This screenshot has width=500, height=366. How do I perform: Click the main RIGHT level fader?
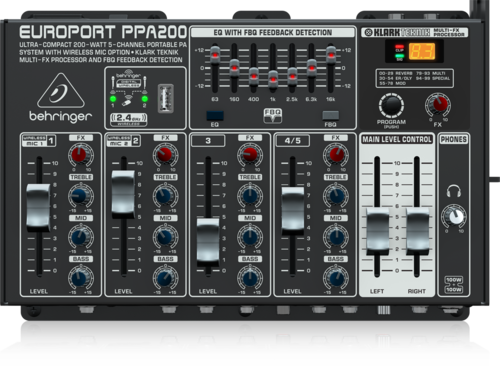click(417, 232)
